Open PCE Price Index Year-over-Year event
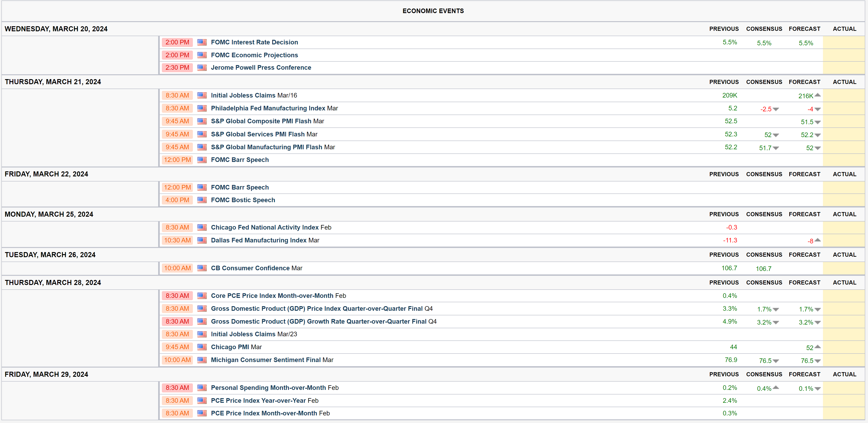Viewport: 868px width, 423px height. (258, 400)
